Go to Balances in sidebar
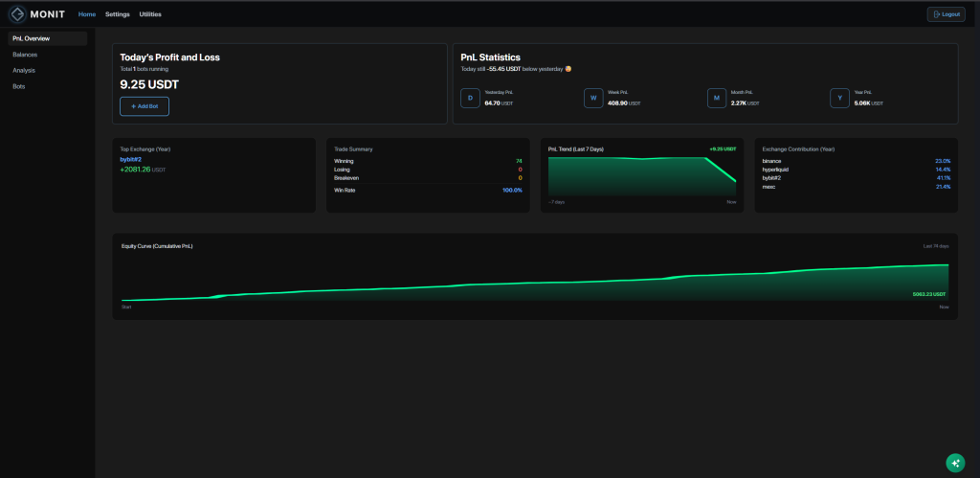 [x=25, y=55]
